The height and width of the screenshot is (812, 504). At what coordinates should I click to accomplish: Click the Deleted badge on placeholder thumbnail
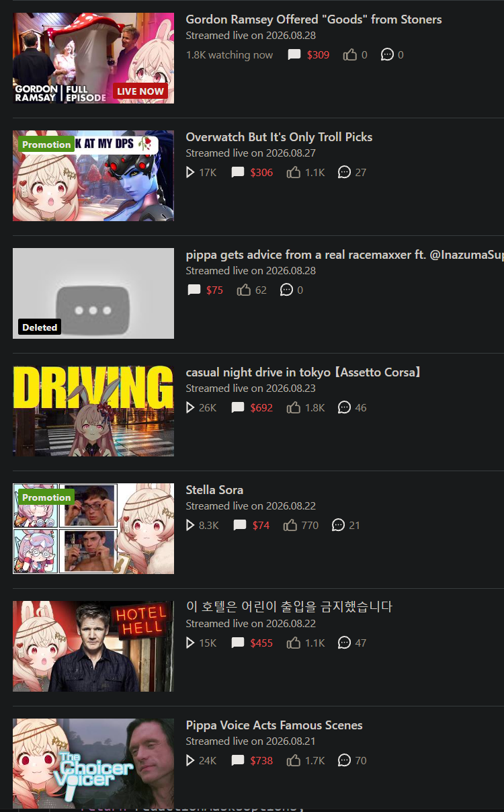(x=40, y=327)
